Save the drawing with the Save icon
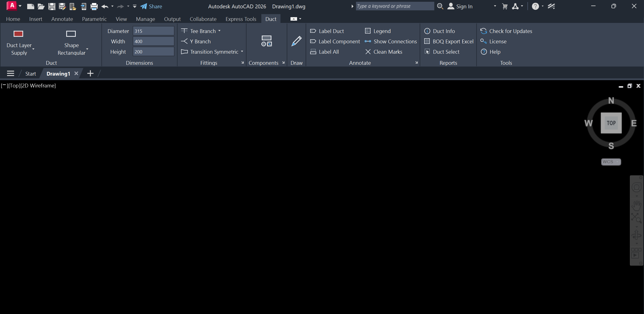This screenshot has height=314, width=644. pos(52,6)
